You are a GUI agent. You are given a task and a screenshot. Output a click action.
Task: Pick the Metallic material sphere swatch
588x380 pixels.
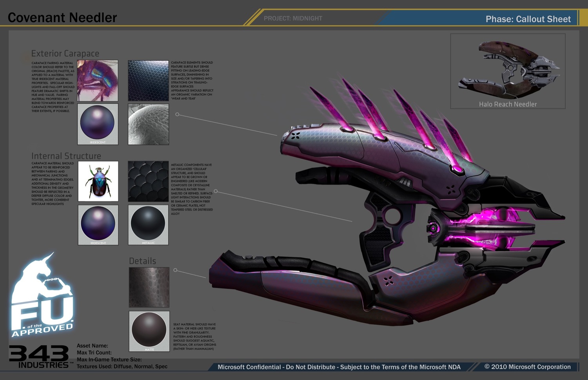pyautogui.click(x=148, y=224)
